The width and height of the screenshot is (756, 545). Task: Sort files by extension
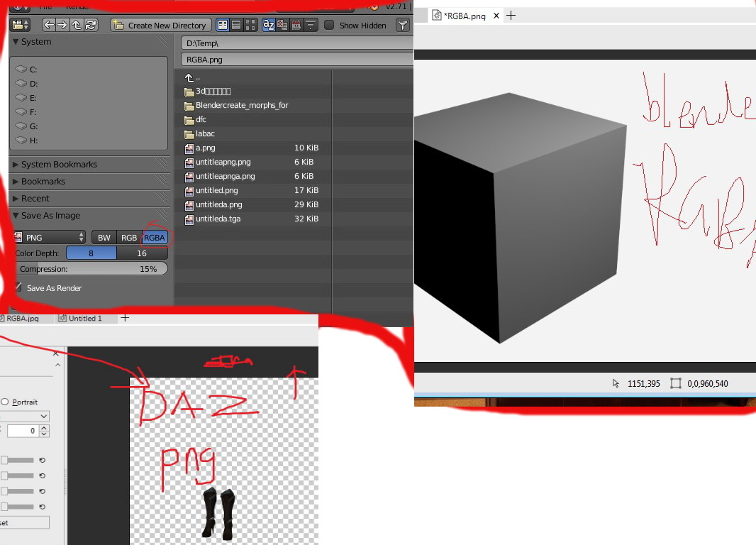click(x=282, y=25)
